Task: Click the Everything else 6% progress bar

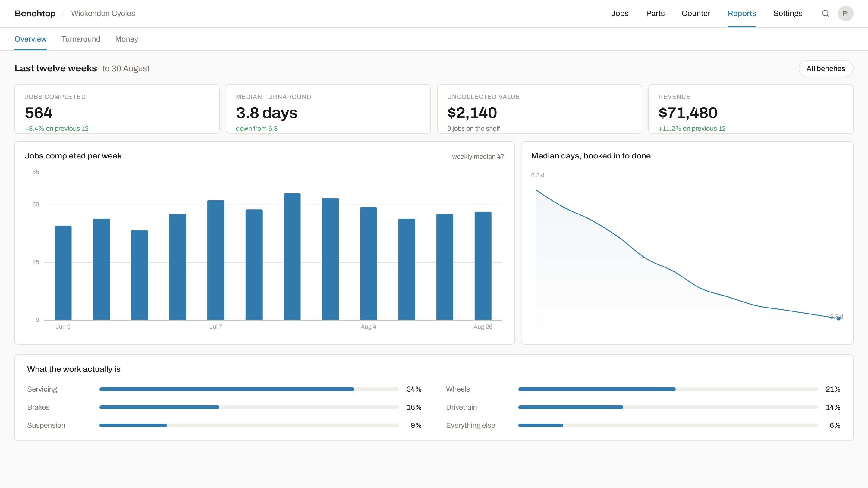Action: [x=668, y=425]
